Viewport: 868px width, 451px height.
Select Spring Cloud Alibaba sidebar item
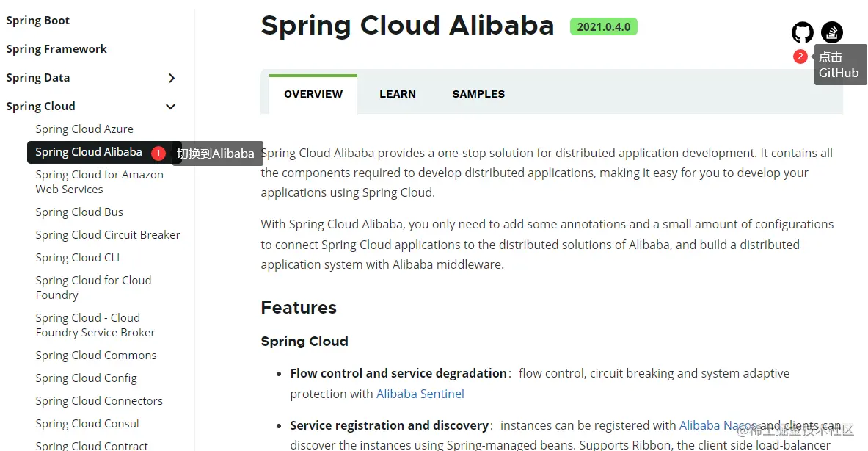[x=89, y=152]
